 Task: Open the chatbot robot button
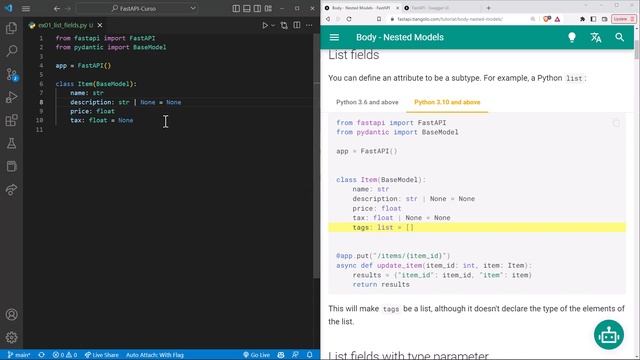pos(609,335)
